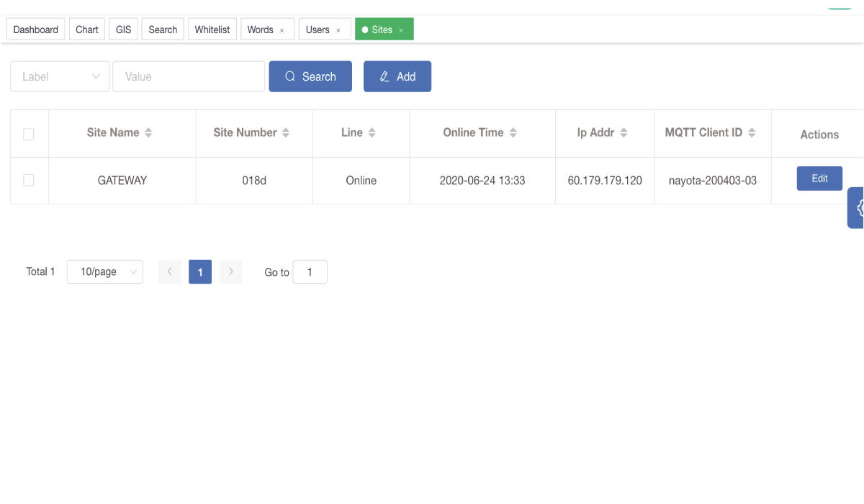Click the Actions column header

coord(819,135)
